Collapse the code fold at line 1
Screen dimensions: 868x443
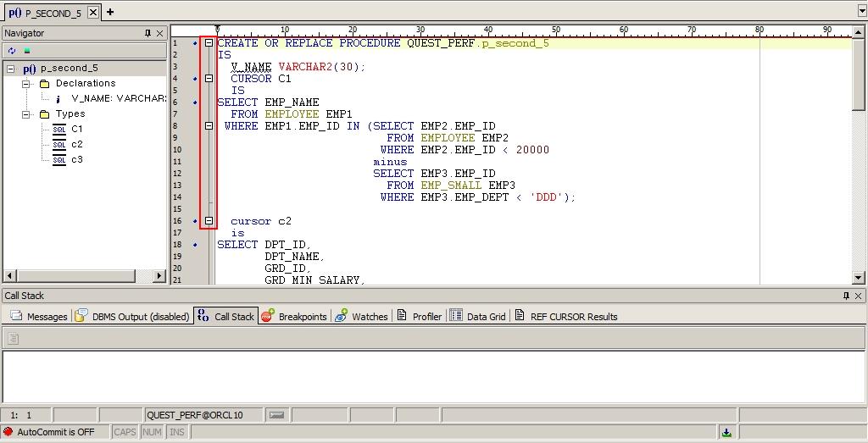tap(209, 43)
